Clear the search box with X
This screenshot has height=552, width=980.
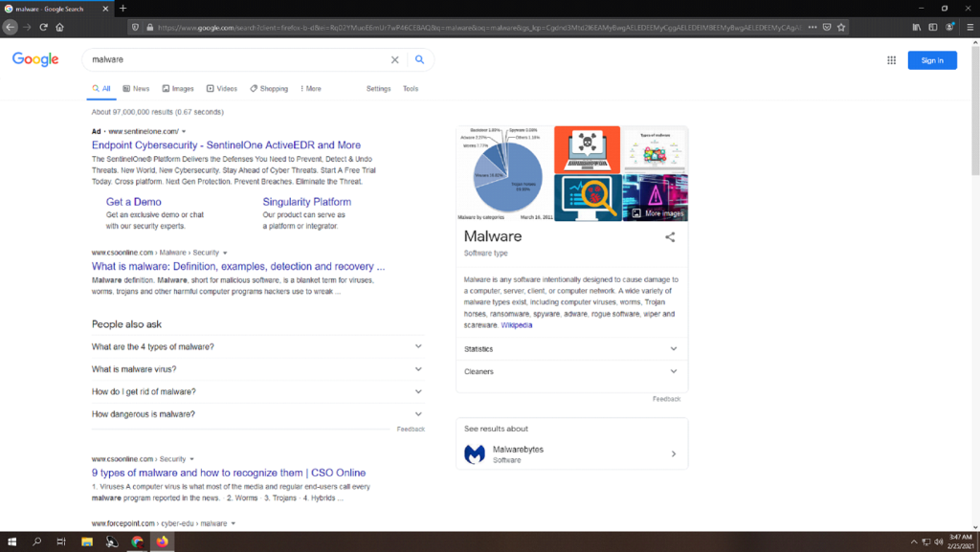(395, 60)
